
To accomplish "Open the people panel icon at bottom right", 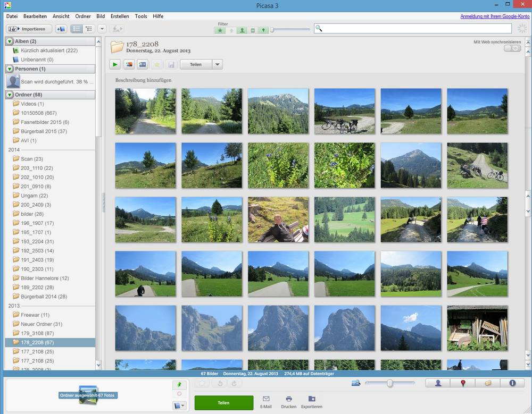I will [x=438, y=383].
